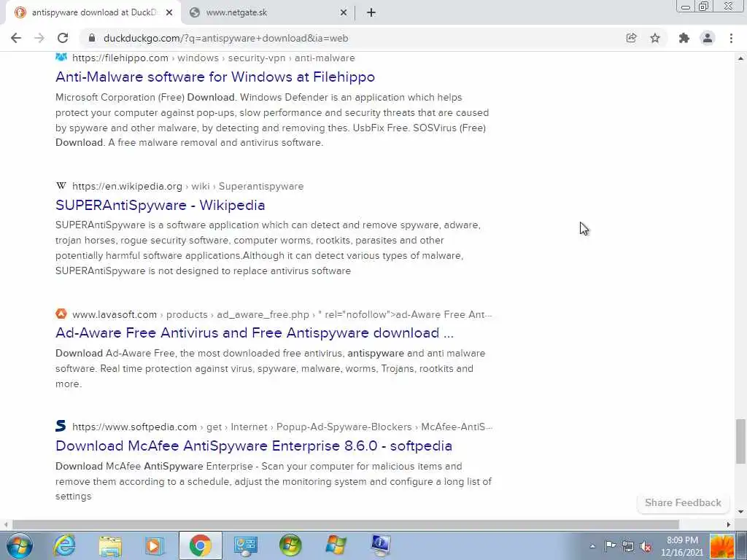Click the vertical scrollbar down arrow
This screenshot has height=560, width=747.
click(740, 512)
